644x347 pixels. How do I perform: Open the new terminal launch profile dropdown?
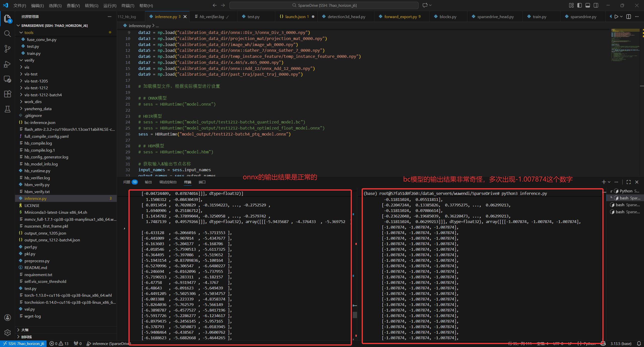coord(609,182)
